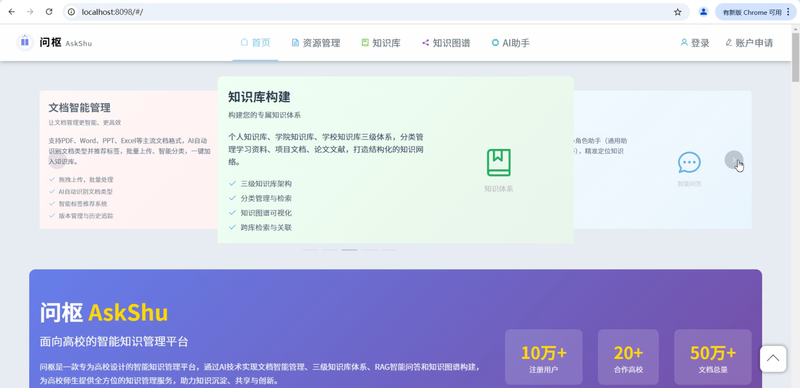Image resolution: width=800 pixels, height=388 pixels.
Task: Click the 文档智能管理 carousel card
Action: click(x=129, y=160)
